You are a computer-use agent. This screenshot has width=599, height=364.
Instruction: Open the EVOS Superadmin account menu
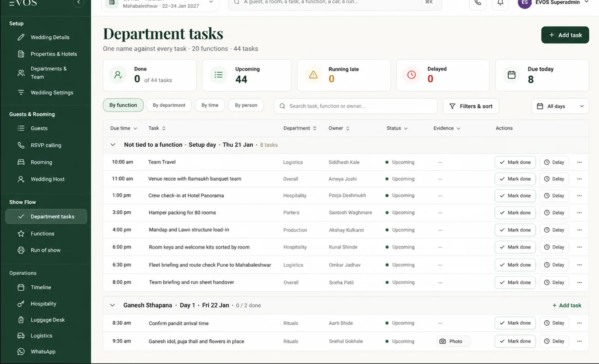click(554, 3)
